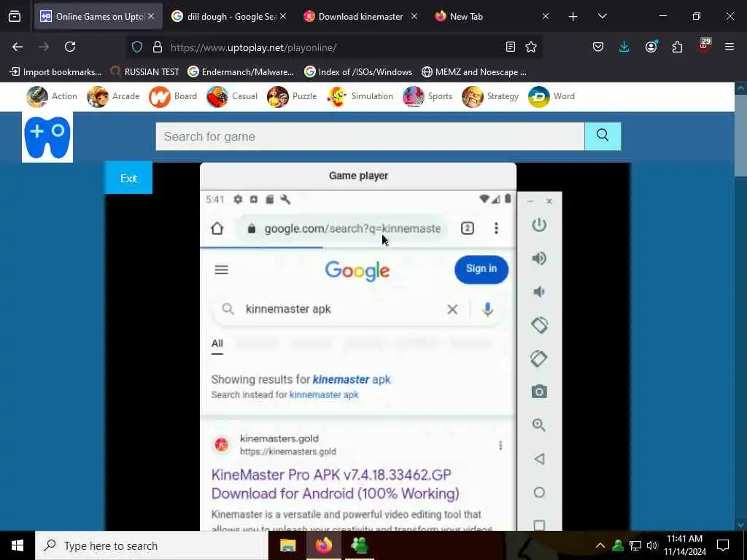This screenshot has width=747, height=560.
Task: Toggle Firefox reader view
Action: click(510, 47)
